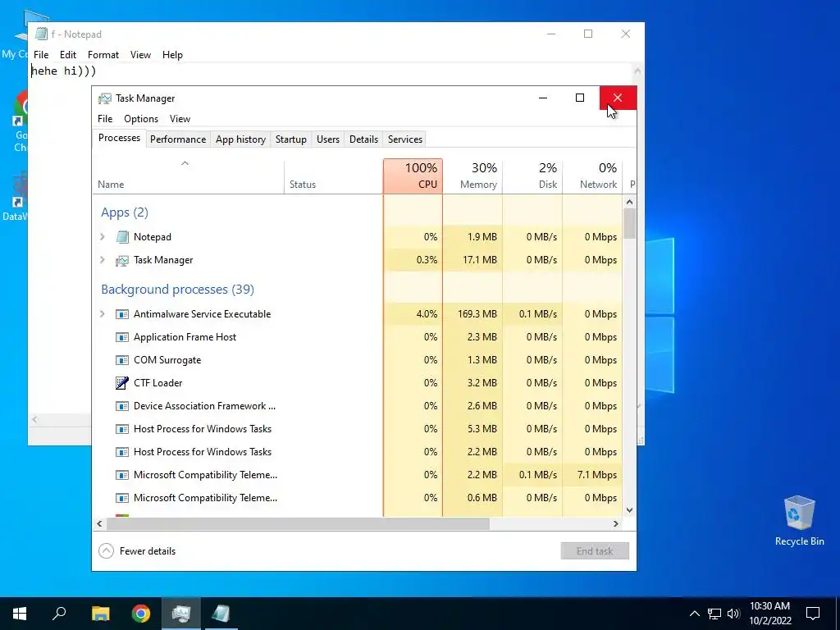This screenshot has height=630, width=840.
Task: Open Task Manager Options menu
Action: click(141, 119)
